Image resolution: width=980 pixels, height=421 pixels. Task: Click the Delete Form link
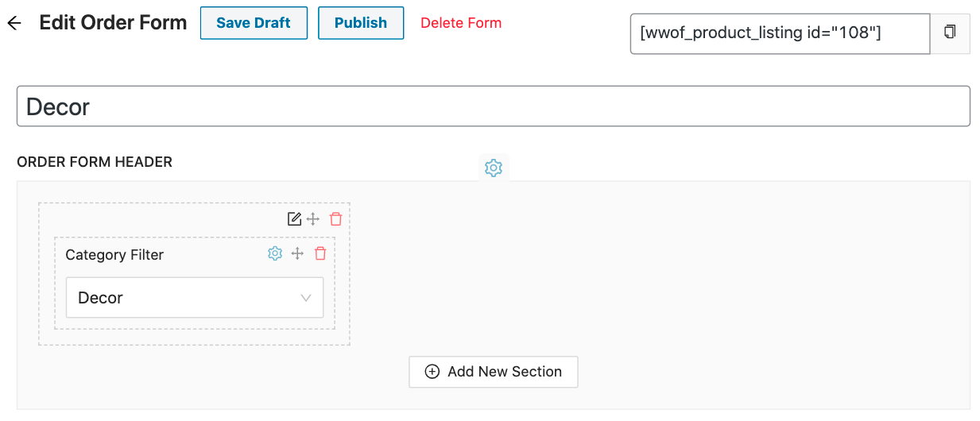pyautogui.click(x=461, y=23)
